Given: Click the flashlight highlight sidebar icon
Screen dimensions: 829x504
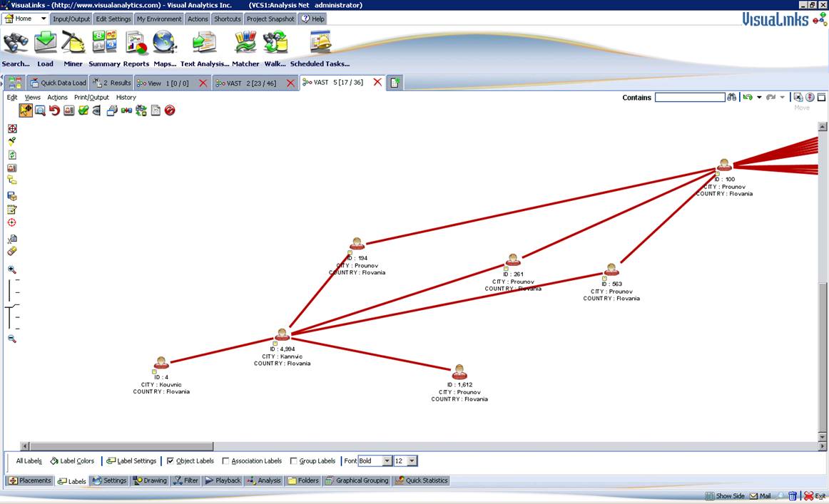Looking at the screenshot, I should click(x=11, y=141).
